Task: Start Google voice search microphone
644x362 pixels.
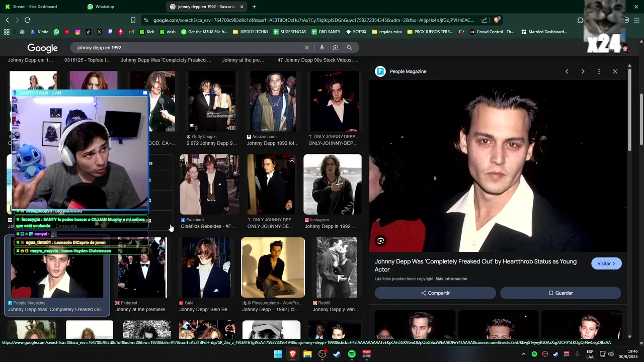Action: [322, 47]
